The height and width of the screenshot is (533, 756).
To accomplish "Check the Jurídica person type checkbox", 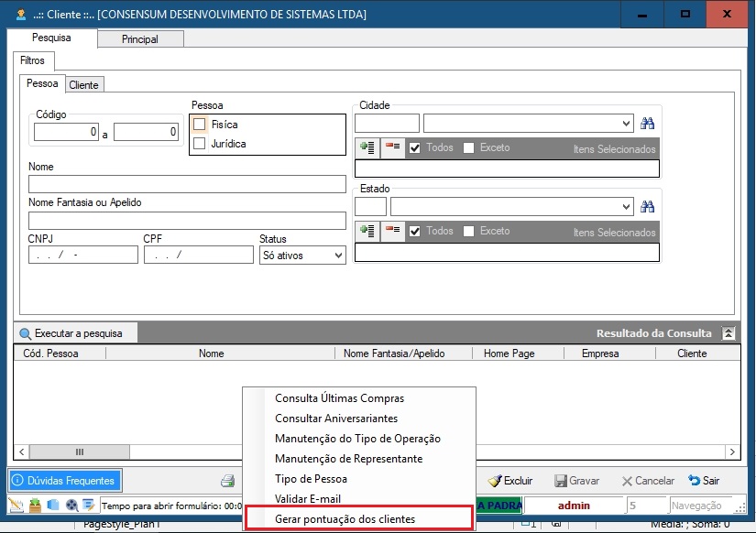I will (x=200, y=144).
